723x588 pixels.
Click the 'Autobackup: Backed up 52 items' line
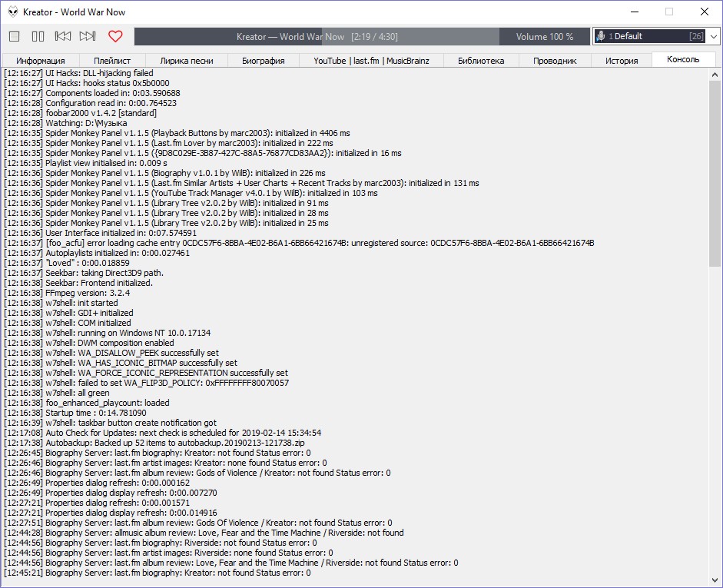(x=154, y=443)
